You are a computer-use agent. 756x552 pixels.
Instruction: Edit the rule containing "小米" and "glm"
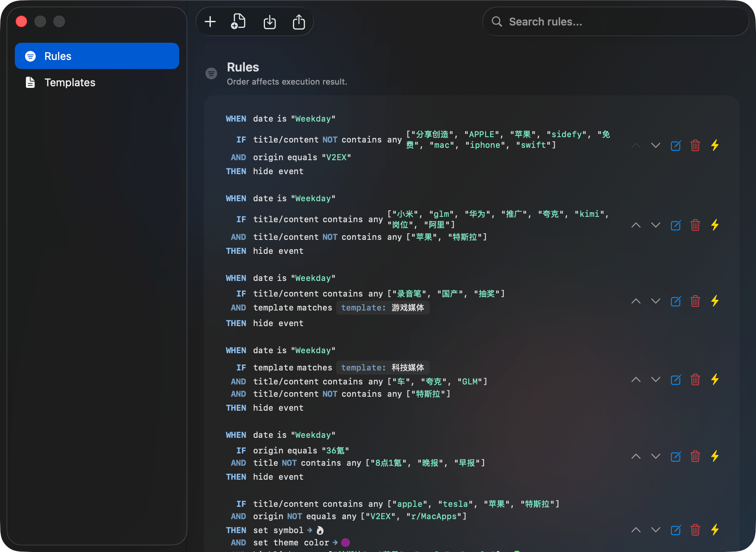[675, 225]
